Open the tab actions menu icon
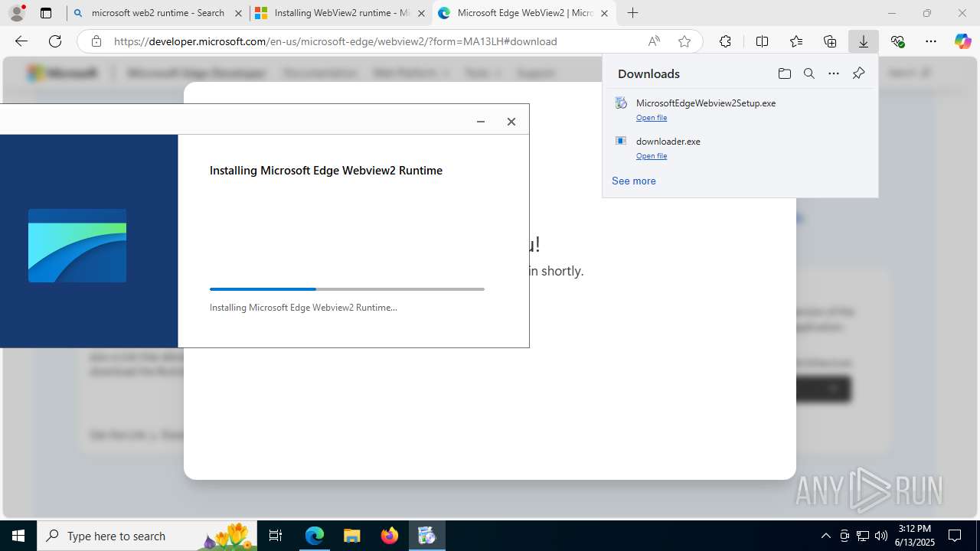Screen dimensions: 980x551 (x=46, y=13)
